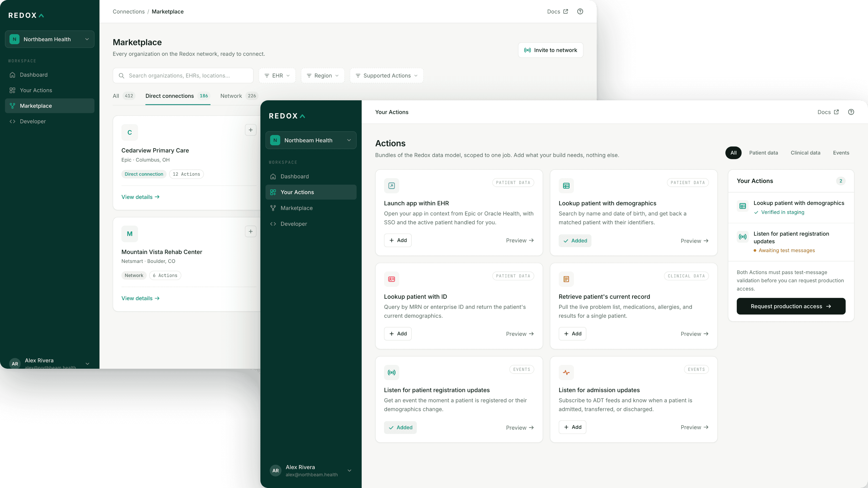Screen dimensions: 868x488
Task: Open Developer in the Your Actions window sidebar
Action: tap(311, 224)
